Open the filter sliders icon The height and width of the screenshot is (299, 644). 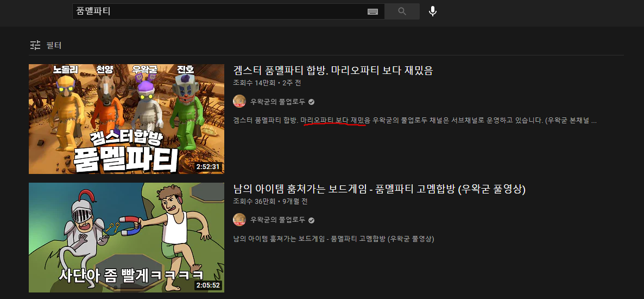(35, 45)
